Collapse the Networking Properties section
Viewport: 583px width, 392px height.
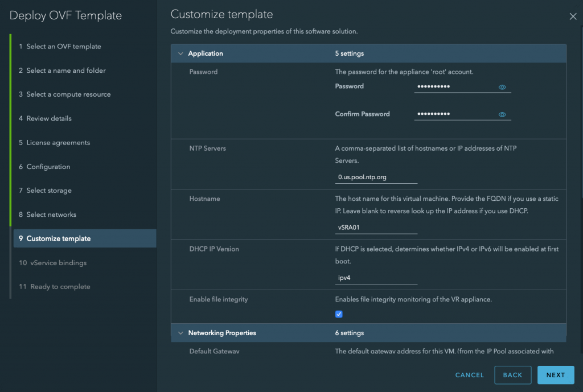click(180, 333)
